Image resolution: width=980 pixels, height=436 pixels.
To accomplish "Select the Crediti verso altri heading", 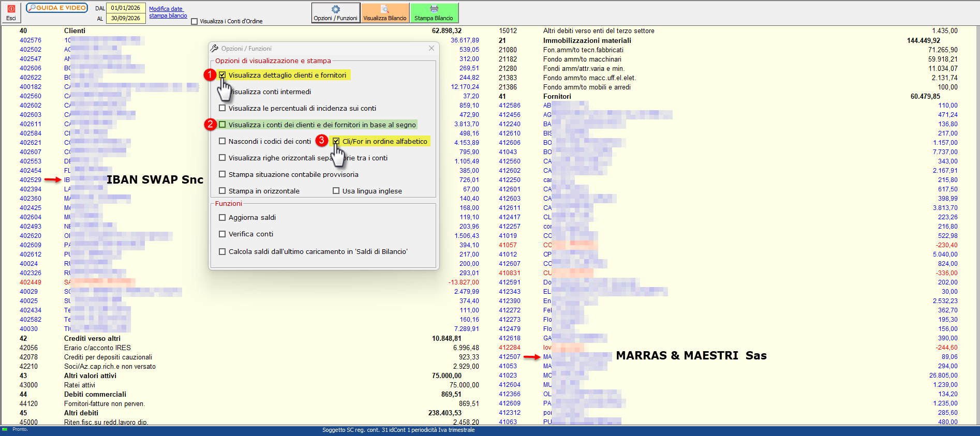I will click(92, 339).
